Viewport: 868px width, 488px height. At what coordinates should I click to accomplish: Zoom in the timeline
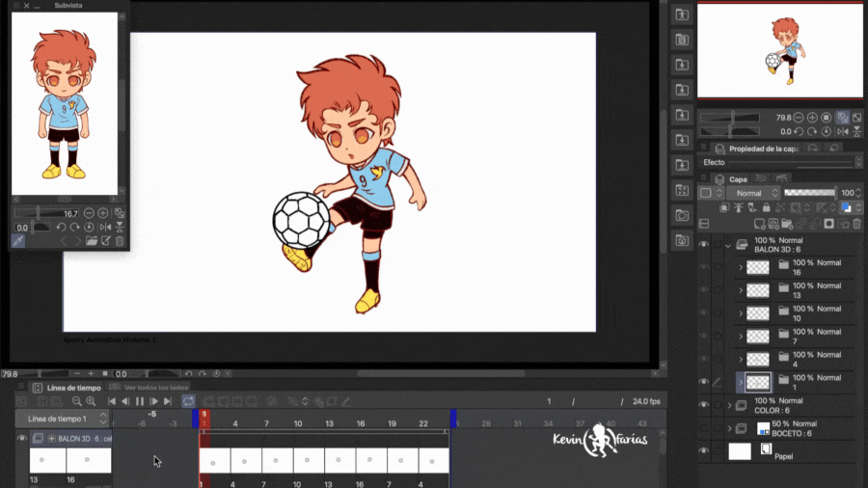click(91, 401)
